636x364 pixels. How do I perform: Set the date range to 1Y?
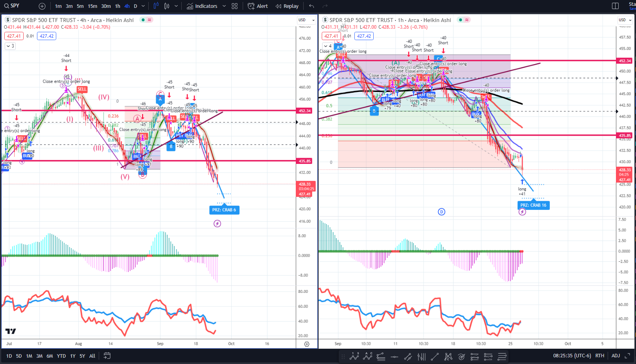coord(73,356)
